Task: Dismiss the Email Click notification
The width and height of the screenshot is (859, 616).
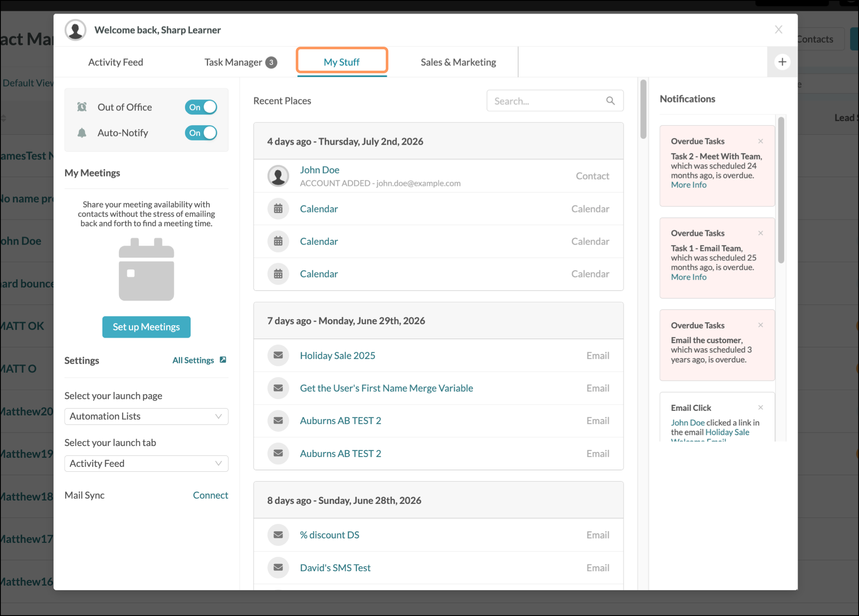Action: (x=760, y=407)
